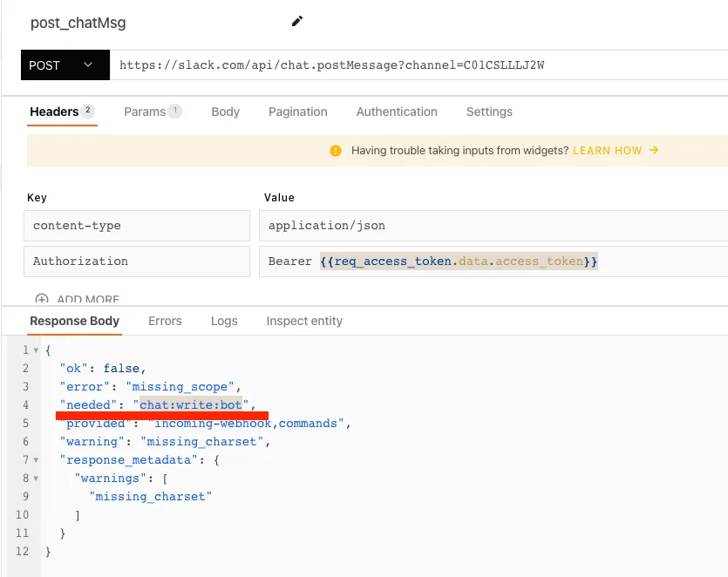This screenshot has height=577, width=728.
Task: Open the Authentication tab
Action: [397, 112]
